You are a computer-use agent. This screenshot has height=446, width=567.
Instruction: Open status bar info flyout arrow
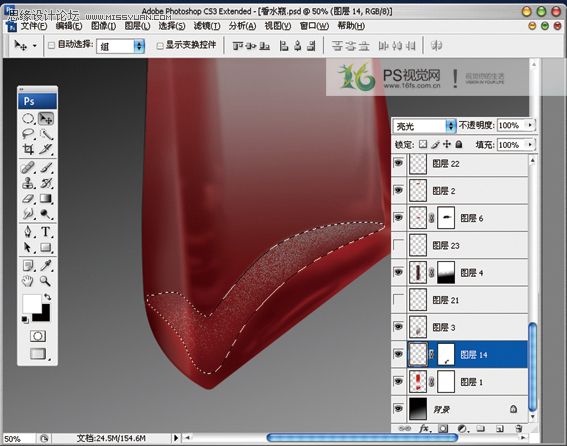(176, 438)
